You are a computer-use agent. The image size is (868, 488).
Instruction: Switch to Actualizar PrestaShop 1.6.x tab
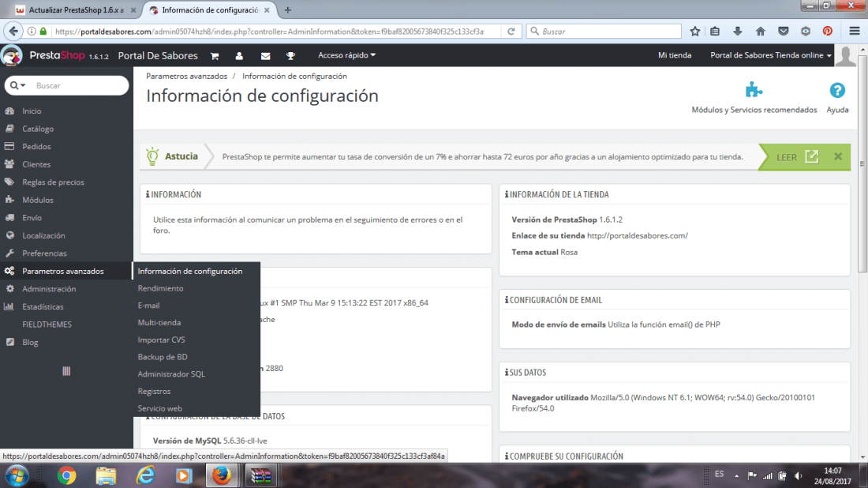click(75, 10)
